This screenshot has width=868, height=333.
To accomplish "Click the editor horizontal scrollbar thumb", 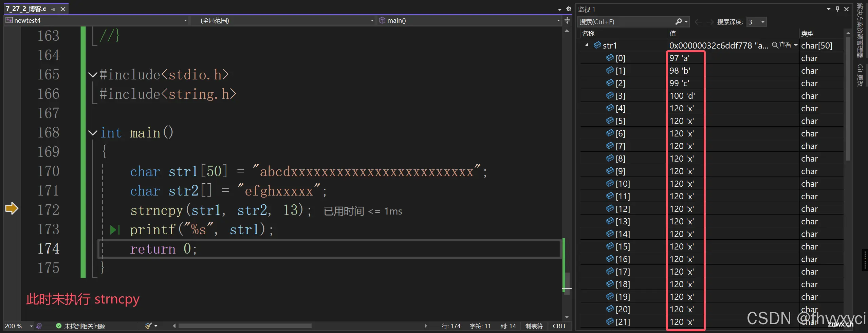I will [245, 326].
